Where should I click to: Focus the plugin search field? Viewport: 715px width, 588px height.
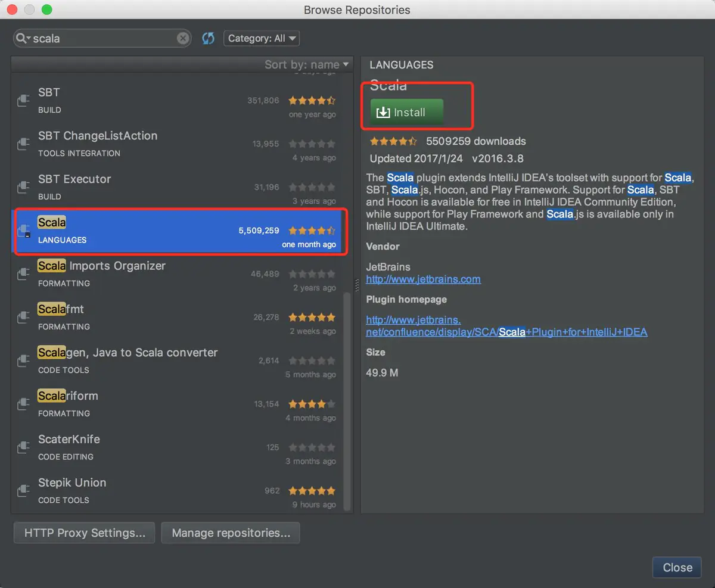[x=102, y=39]
